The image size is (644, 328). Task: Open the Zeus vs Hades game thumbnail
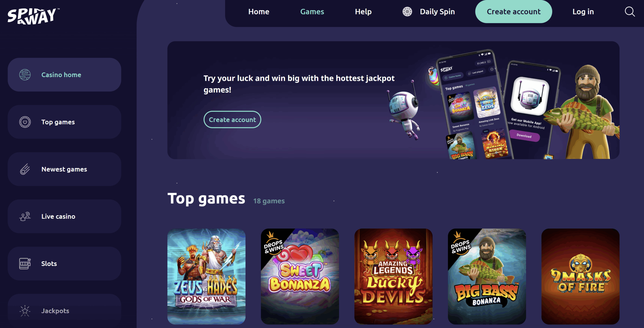click(x=206, y=276)
